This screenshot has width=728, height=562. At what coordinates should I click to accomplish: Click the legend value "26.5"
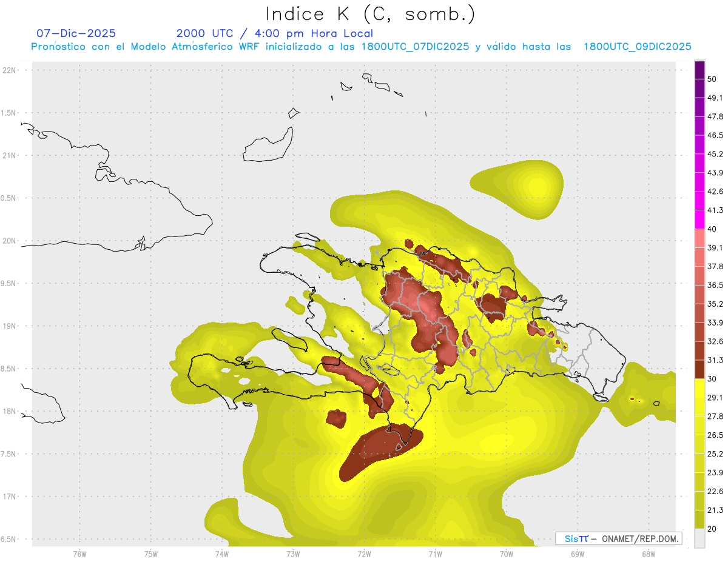[715, 435]
